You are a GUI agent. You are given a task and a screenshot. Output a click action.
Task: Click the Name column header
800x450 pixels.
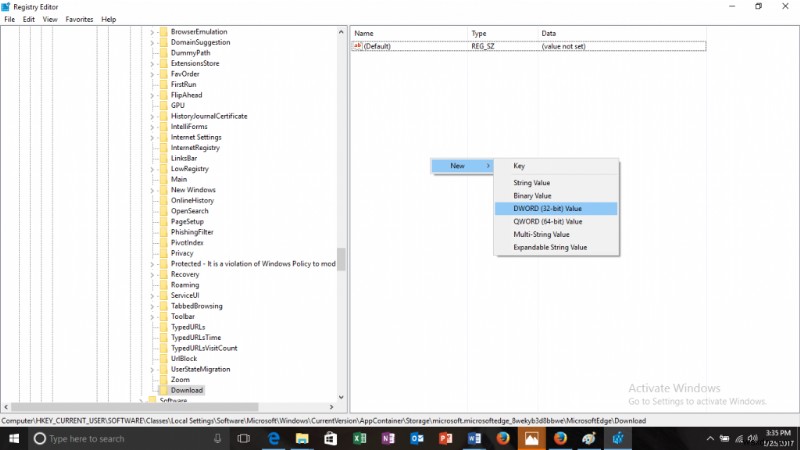[x=409, y=33]
